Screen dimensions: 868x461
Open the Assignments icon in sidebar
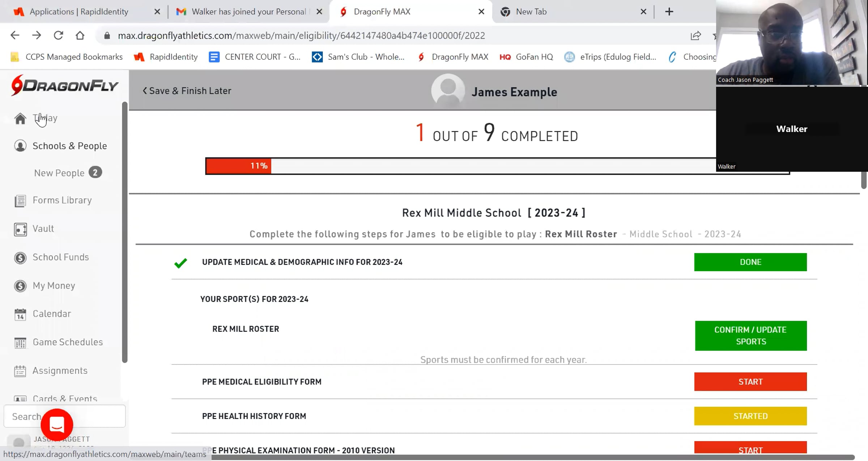(20, 371)
